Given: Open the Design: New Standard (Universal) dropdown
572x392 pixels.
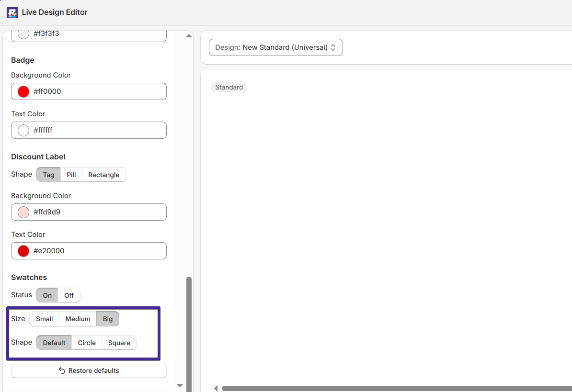Looking at the screenshot, I should tap(276, 47).
